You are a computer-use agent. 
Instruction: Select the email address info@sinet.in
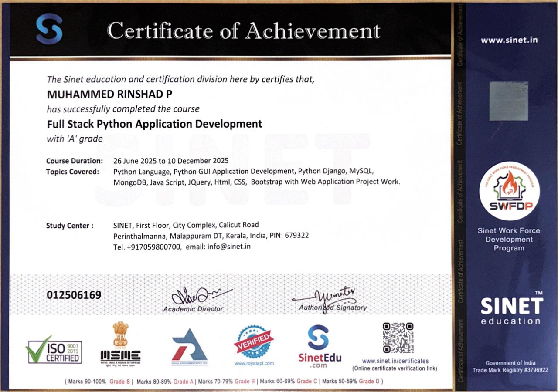pos(228,246)
